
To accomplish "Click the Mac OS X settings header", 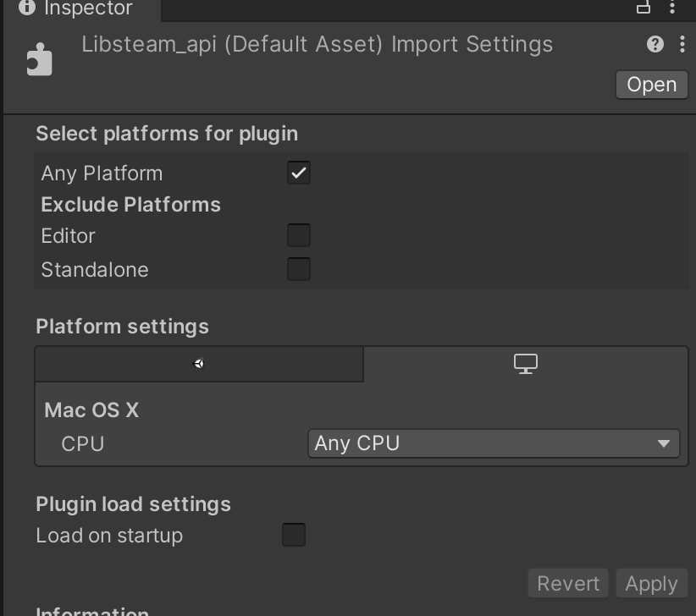I will point(91,410).
